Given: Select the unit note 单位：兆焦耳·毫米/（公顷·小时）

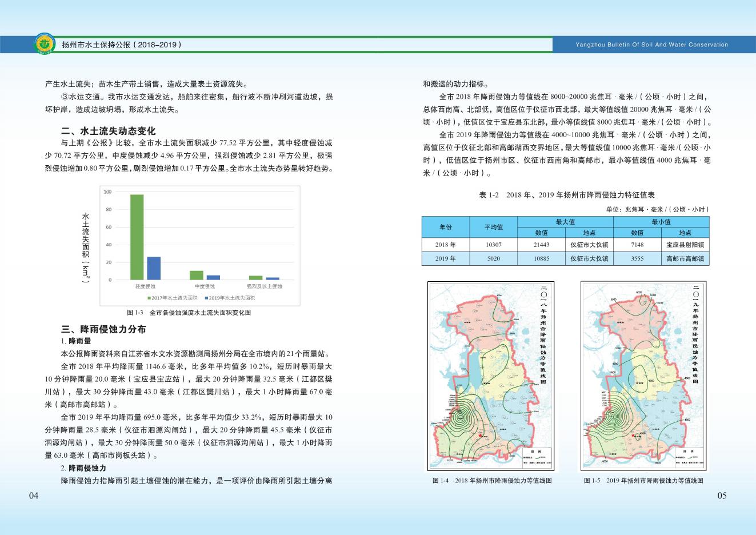Looking at the screenshot, I should 658,210.
